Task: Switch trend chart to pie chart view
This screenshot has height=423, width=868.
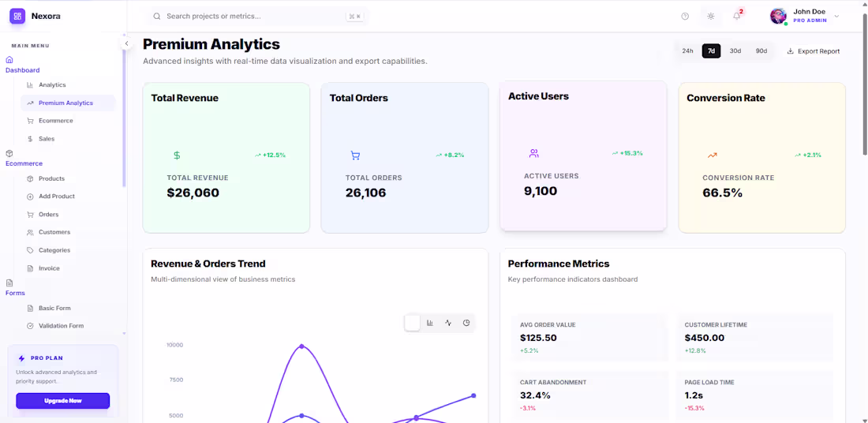Action: coord(466,323)
